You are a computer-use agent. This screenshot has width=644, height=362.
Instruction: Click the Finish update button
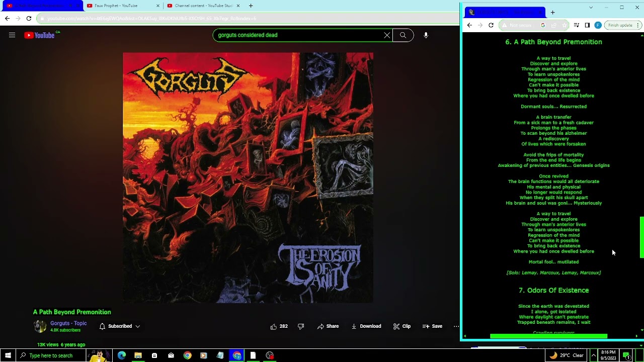tap(622, 25)
